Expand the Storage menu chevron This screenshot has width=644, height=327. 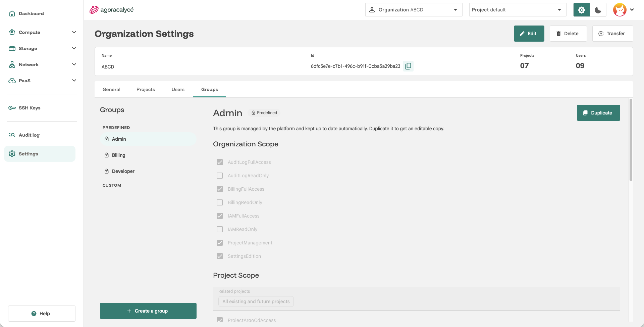(x=74, y=48)
